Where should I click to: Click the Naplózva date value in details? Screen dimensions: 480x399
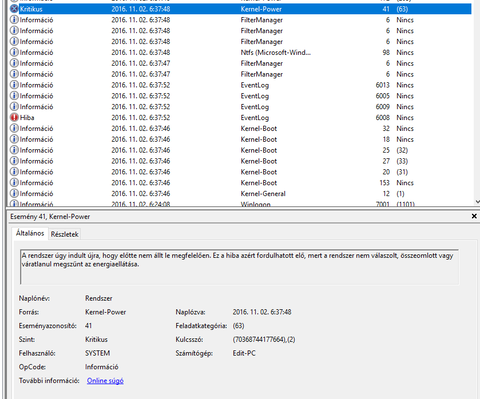coord(262,312)
